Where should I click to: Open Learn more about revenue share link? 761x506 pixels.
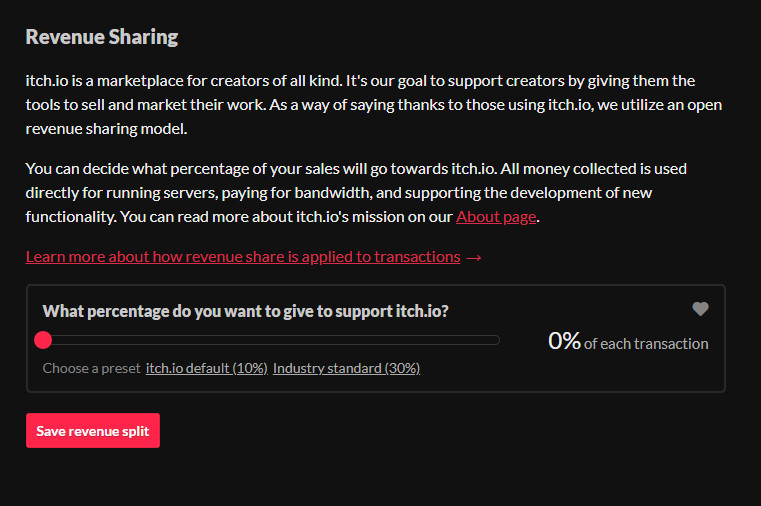(243, 257)
